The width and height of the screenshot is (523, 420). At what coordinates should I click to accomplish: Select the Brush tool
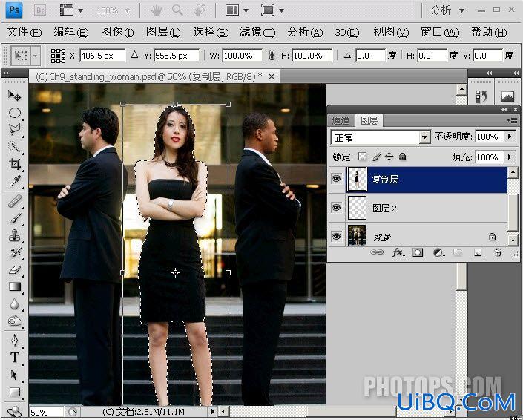(x=14, y=218)
